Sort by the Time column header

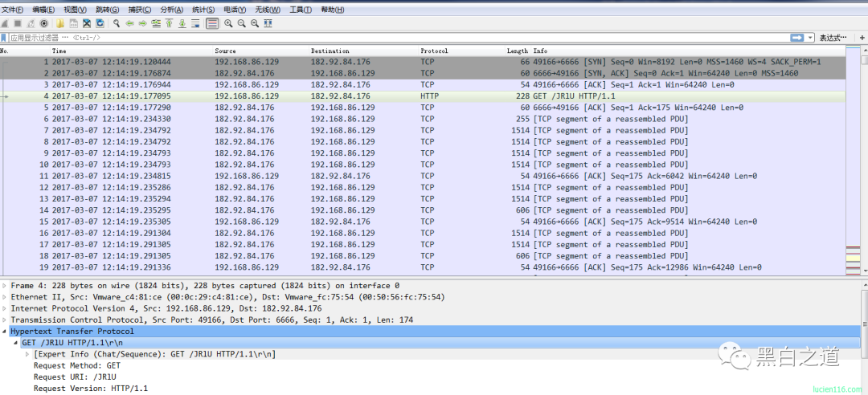pos(59,51)
